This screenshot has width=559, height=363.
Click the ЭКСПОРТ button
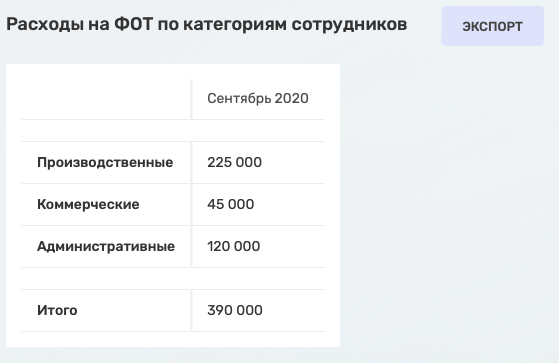pyautogui.click(x=492, y=26)
